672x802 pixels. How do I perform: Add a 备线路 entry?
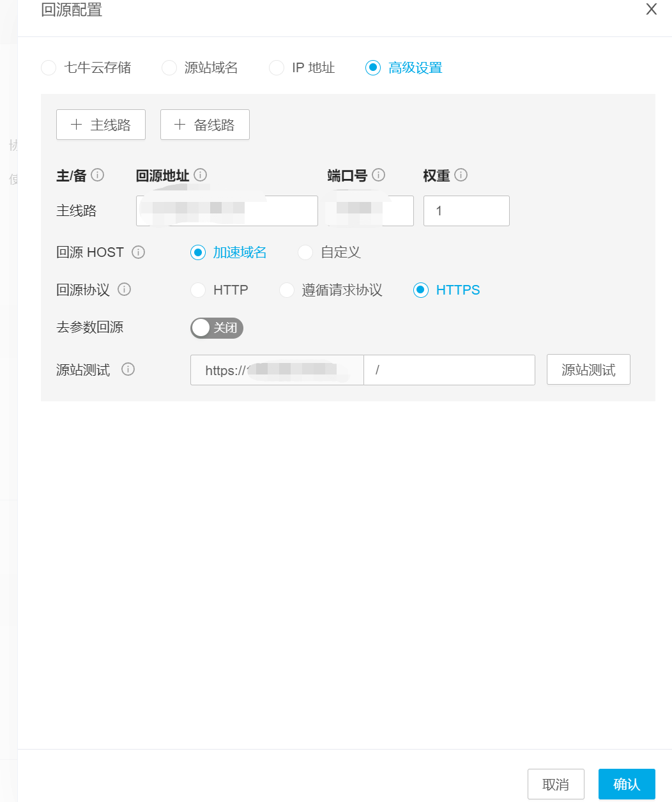(x=205, y=125)
